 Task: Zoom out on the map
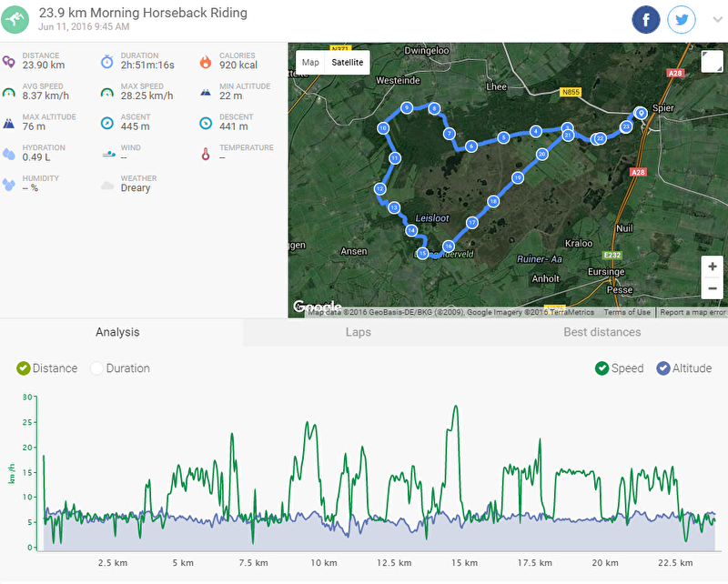pyautogui.click(x=713, y=288)
